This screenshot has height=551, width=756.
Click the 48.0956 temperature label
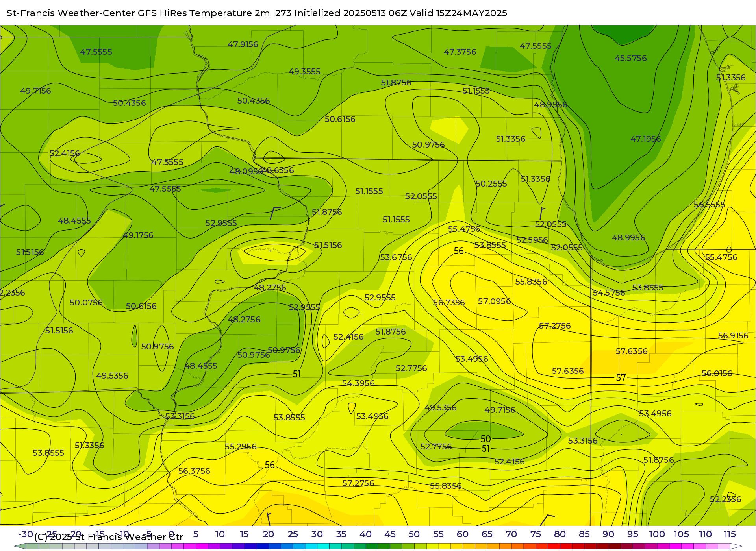click(245, 172)
